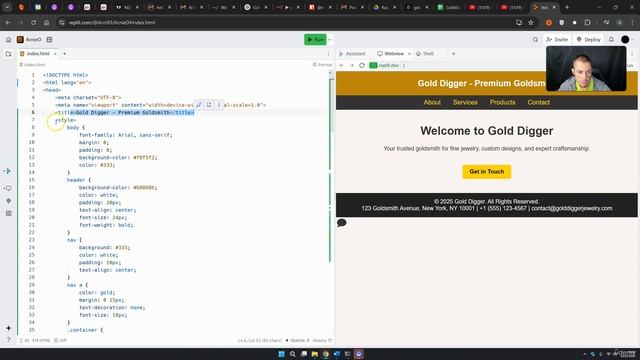640x360 pixels.
Task: Click the line 6 title code text
Action: point(125,113)
